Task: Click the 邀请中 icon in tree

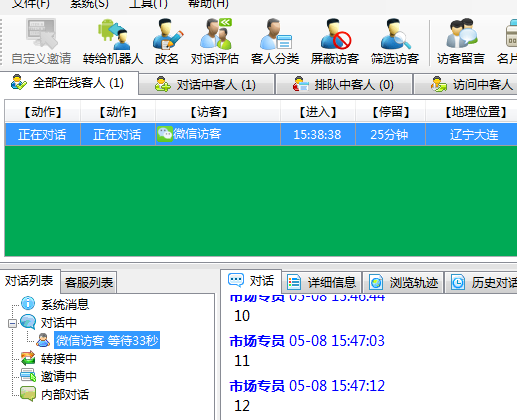Action: click(x=28, y=375)
